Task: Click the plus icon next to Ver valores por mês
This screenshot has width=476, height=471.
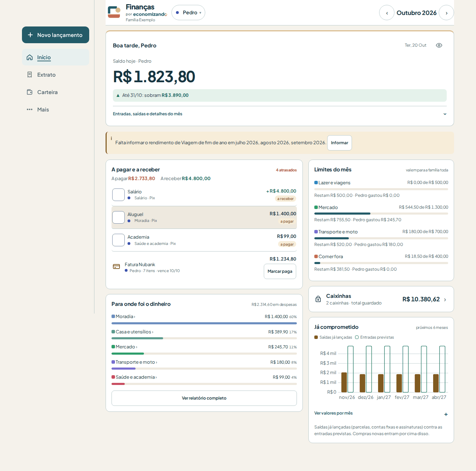Action: tap(446, 414)
